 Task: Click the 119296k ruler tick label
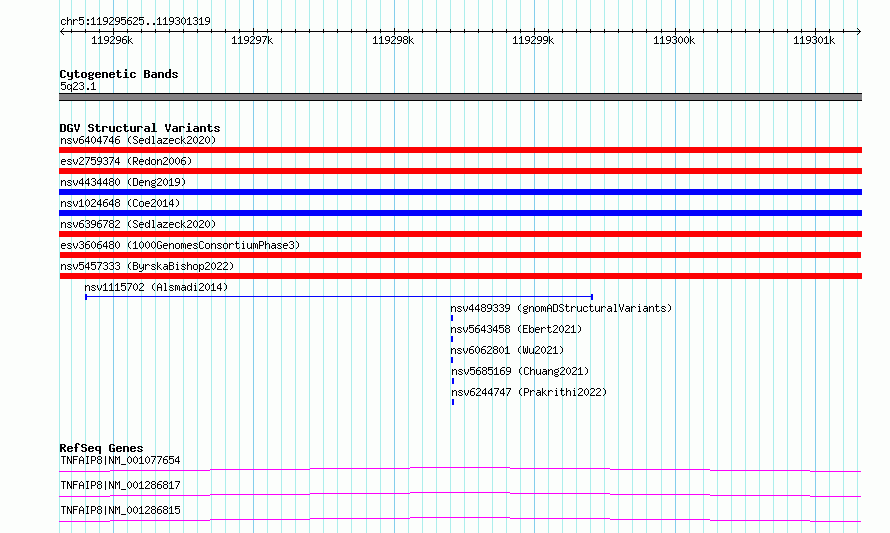coord(112,40)
